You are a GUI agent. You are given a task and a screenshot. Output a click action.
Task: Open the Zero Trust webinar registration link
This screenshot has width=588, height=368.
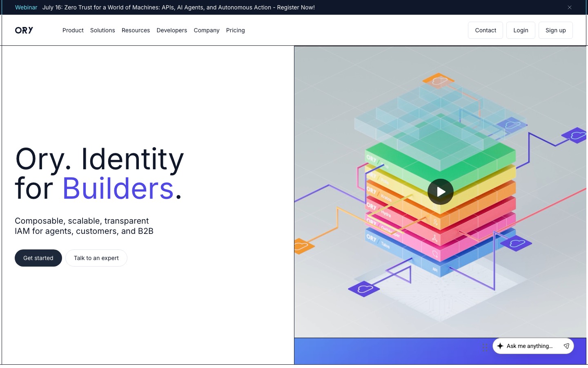tap(178, 7)
